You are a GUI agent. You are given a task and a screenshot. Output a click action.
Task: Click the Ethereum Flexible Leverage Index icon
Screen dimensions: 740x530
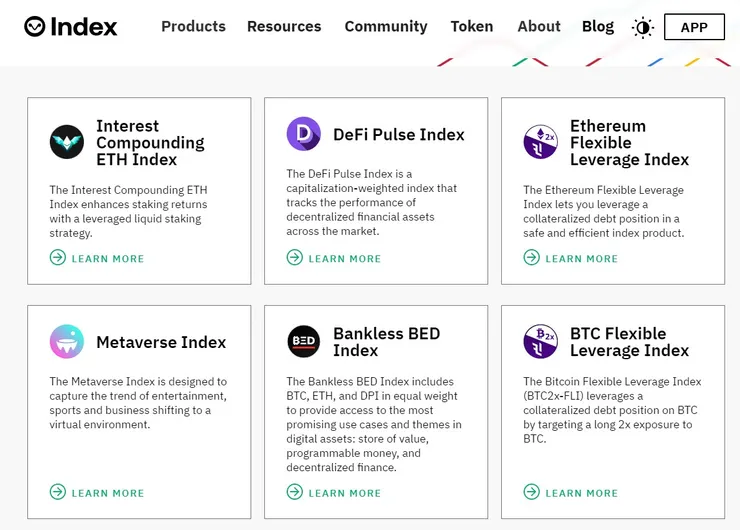[541, 142]
